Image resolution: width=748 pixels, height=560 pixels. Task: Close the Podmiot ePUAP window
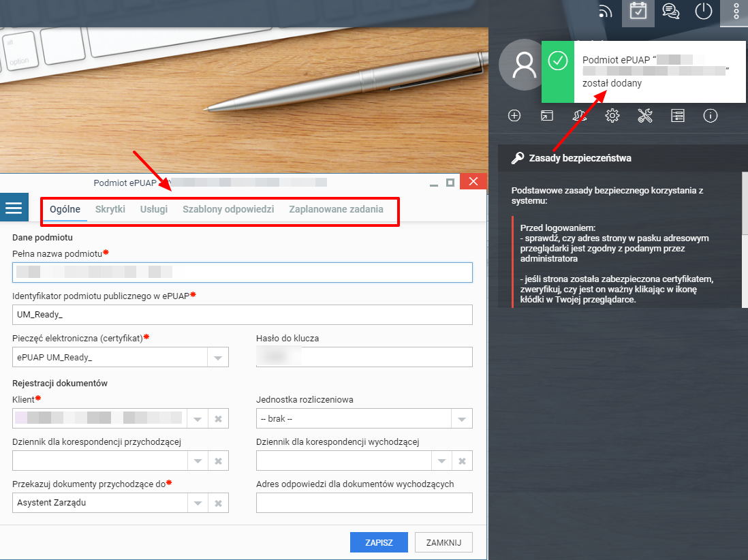click(x=473, y=182)
